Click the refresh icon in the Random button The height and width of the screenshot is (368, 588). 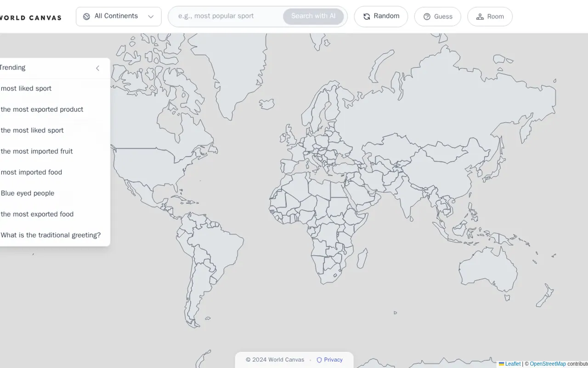pyautogui.click(x=367, y=17)
